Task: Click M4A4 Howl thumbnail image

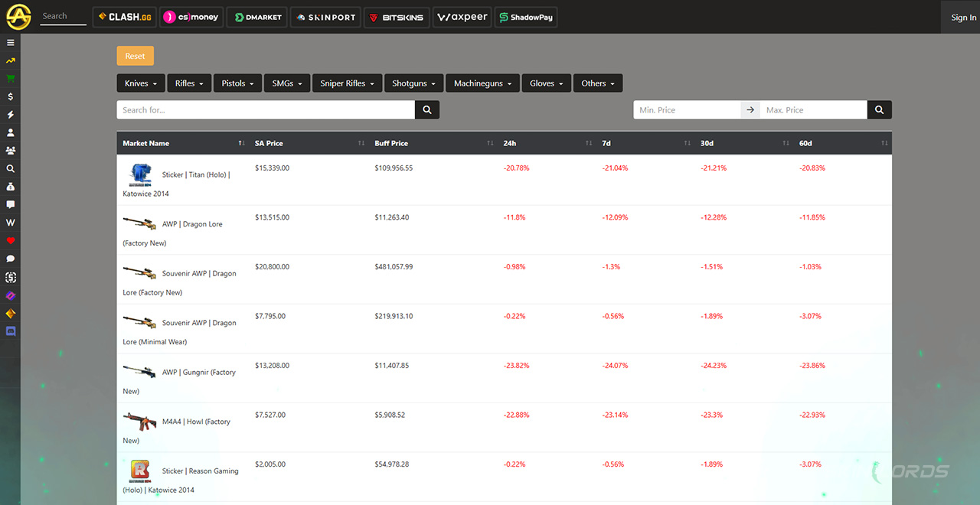Action: click(139, 421)
